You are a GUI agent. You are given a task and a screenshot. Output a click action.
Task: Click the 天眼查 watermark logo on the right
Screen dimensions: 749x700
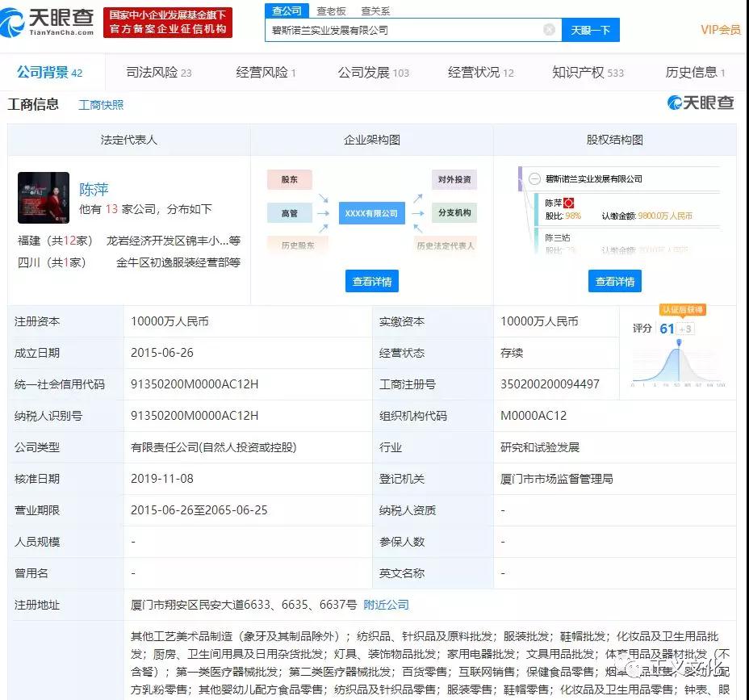click(x=701, y=103)
